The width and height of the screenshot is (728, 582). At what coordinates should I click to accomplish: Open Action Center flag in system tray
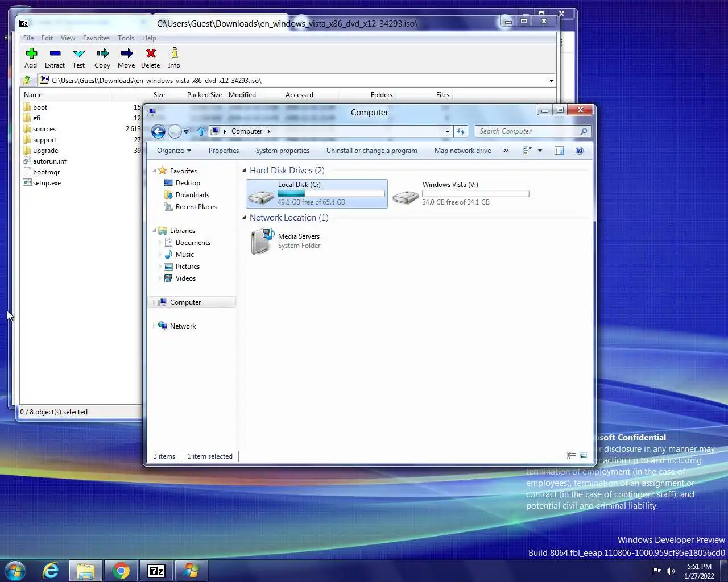(x=656, y=571)
